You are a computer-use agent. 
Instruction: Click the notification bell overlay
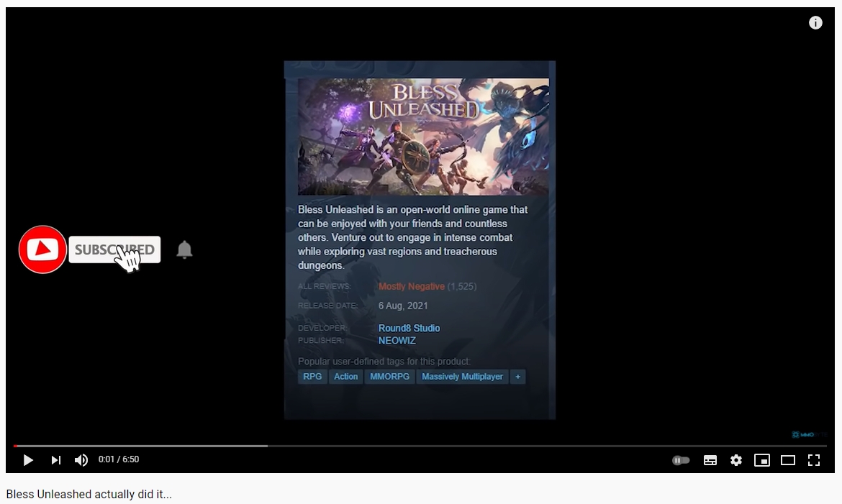(184, 249)
